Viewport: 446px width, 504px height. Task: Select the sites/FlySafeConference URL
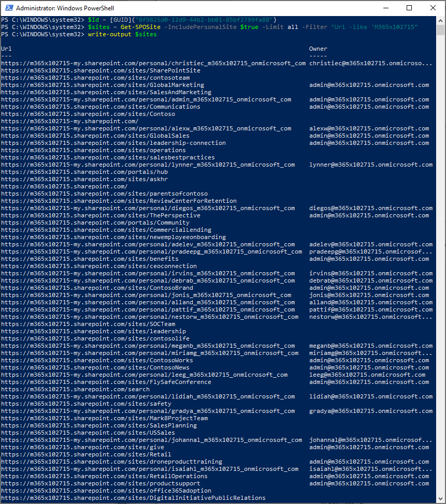click(106, 382)
